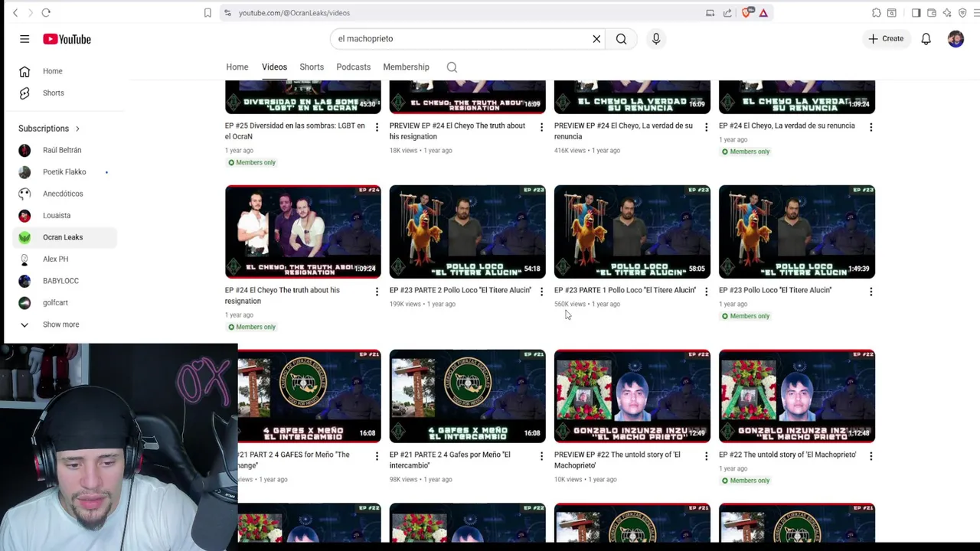
Task: Open options for EP #23 PARTE 2 video
Action: point(541,292)
